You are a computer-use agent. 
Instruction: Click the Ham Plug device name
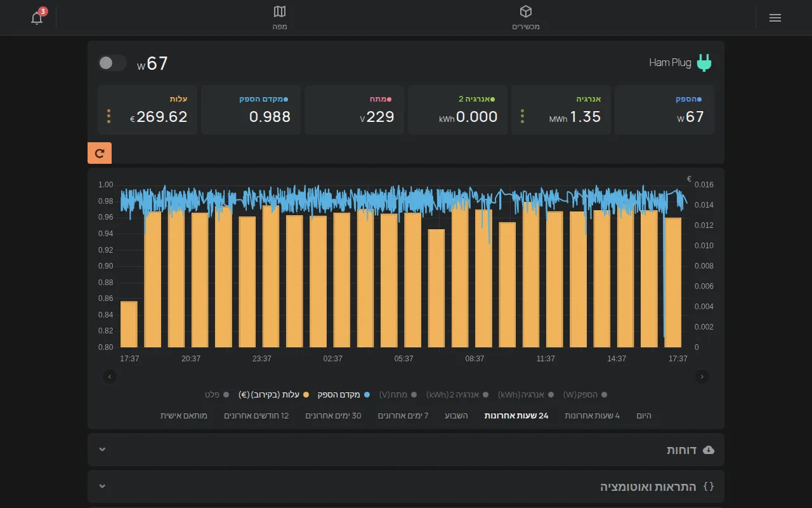pos(670,63)
